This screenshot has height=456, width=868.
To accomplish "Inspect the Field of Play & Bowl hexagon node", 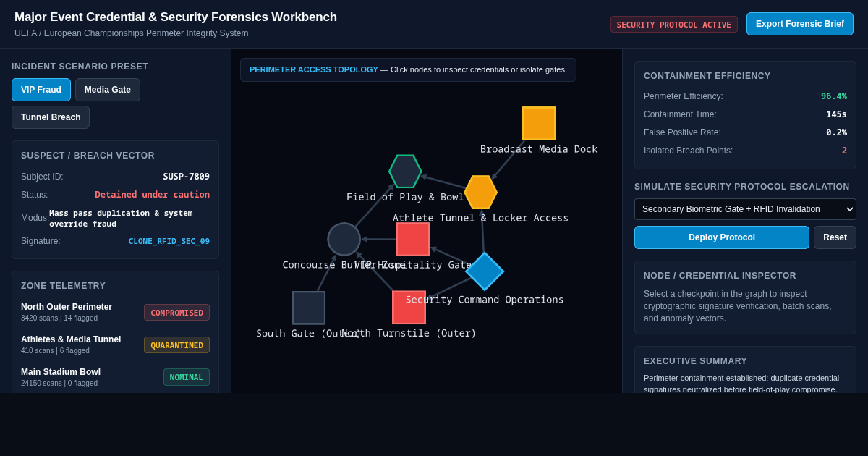I will coord(405,172).
